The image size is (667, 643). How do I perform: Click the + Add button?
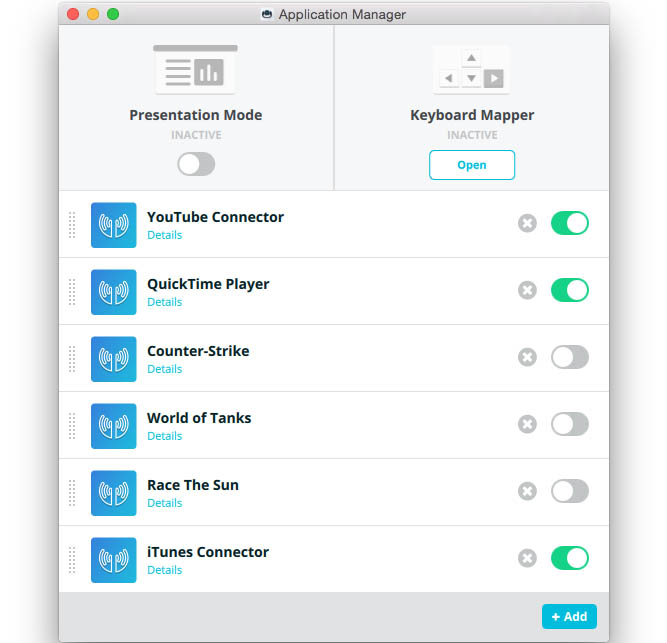pyautogui.click(x=569, y=617)
